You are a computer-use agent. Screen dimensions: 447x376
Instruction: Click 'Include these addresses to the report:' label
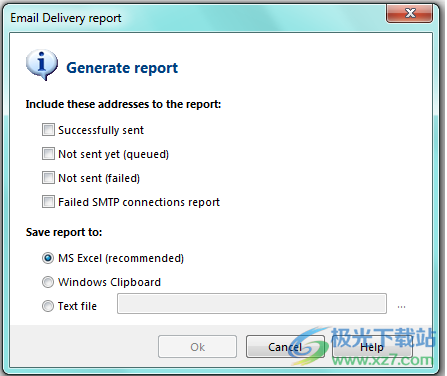[x=123, y=104]
